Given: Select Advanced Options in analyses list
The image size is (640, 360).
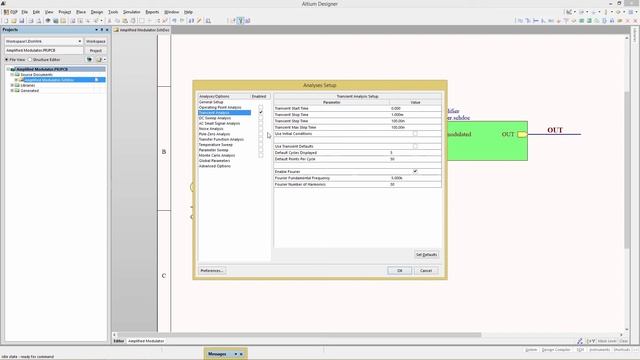Looking at the screenshot, I should (215, 166).
